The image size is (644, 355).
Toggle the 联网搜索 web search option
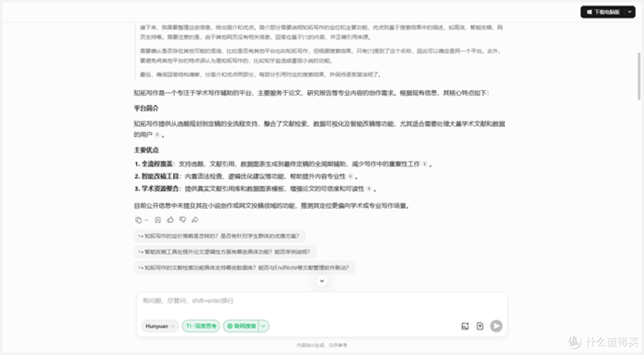pos(241,326)
